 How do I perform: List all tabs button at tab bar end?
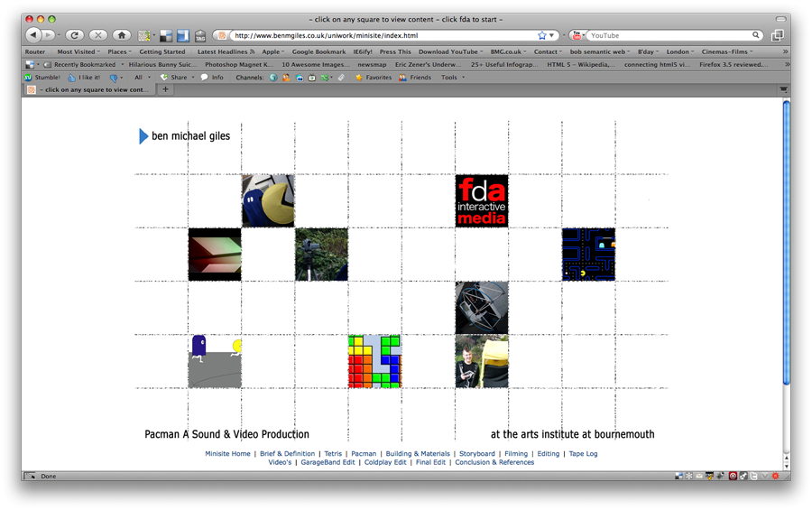coord(783,89)
